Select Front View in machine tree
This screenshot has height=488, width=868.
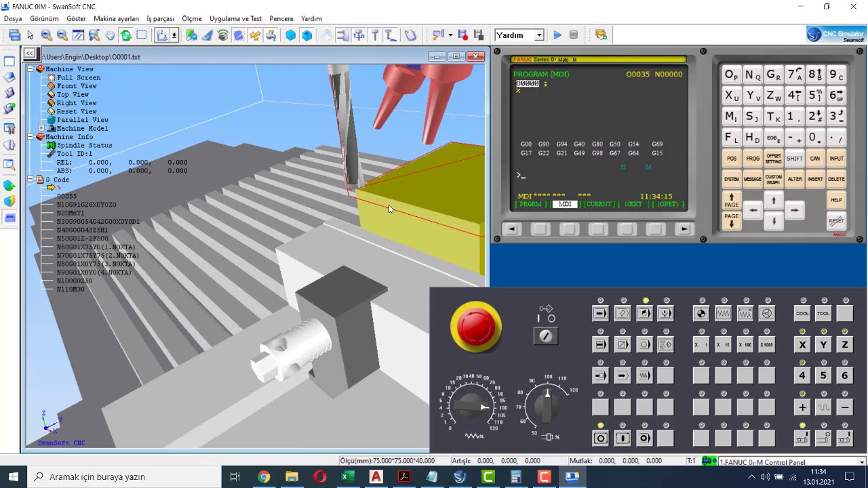click(77, 86)
